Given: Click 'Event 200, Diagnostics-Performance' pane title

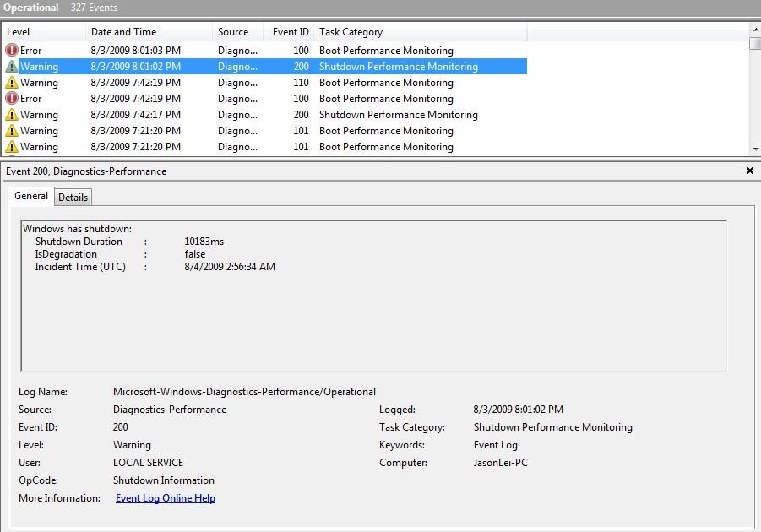Looking at the screenshot, I should pos(86,171).
